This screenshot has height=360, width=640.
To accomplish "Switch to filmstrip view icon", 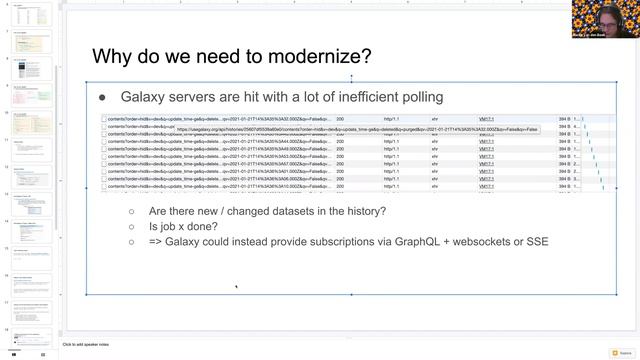I will 14,355.
